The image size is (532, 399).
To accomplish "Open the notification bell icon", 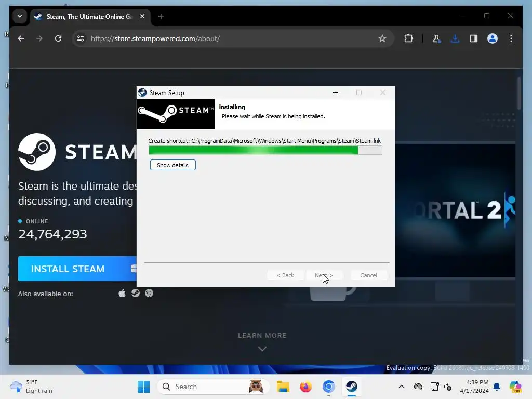I will point(497,387).
